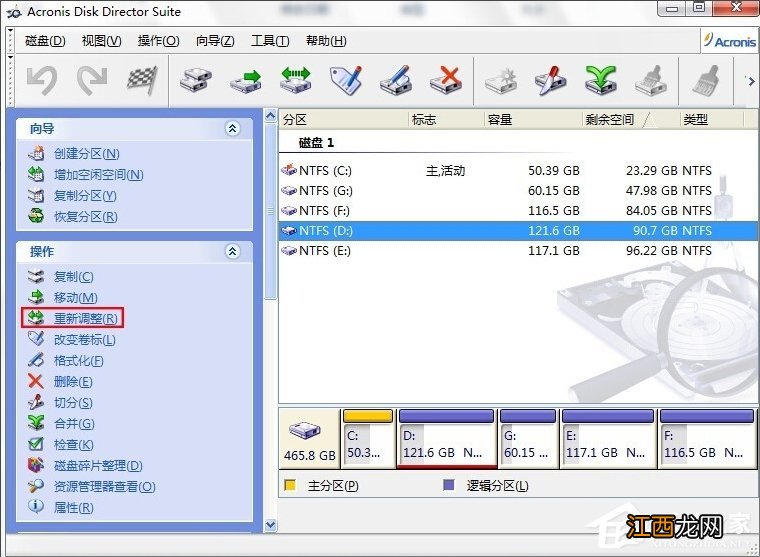
Task: Click 重新调整(R) operation link
Action: pyautogui.click(x=85, y=318)
